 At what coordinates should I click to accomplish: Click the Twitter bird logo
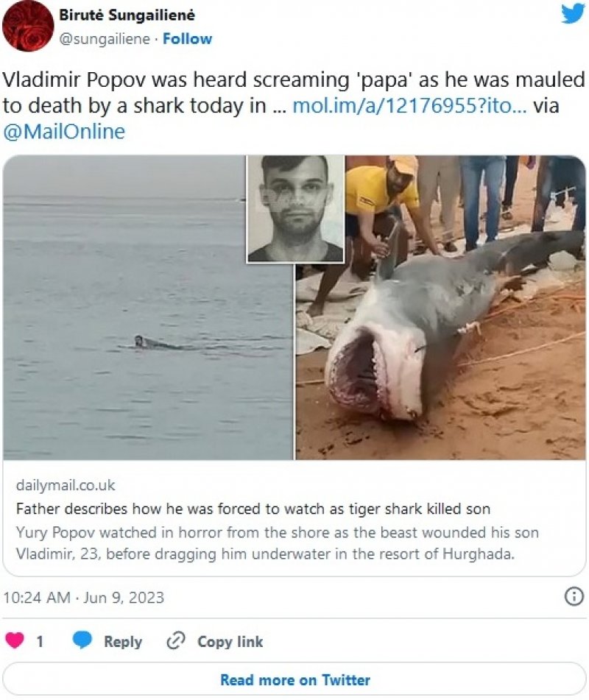572,13
